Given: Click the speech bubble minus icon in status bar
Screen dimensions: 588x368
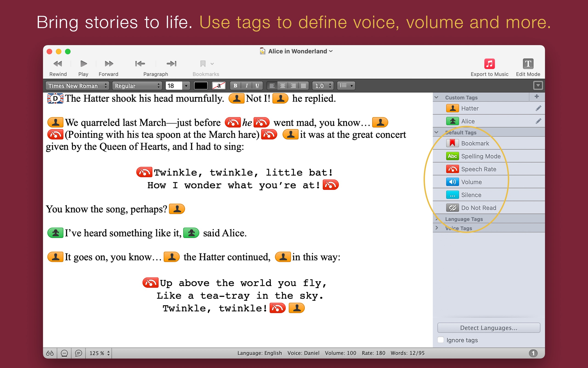Looking at the screenshot, I should tap(64, 353).
